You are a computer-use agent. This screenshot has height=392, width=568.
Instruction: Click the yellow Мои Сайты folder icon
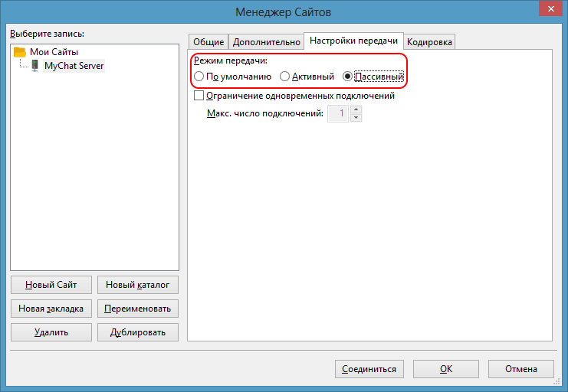(x=21, y=52)
